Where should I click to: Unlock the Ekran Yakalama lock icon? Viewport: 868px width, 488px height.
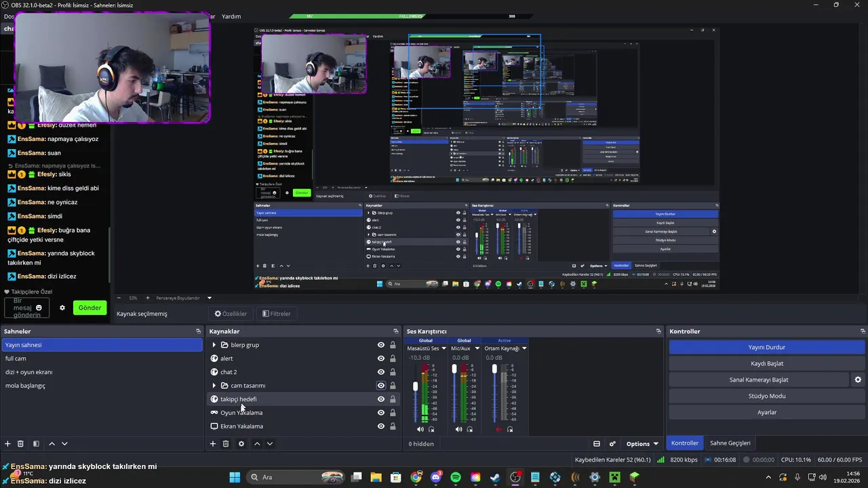pyautogui.click(x=393, y=426)
